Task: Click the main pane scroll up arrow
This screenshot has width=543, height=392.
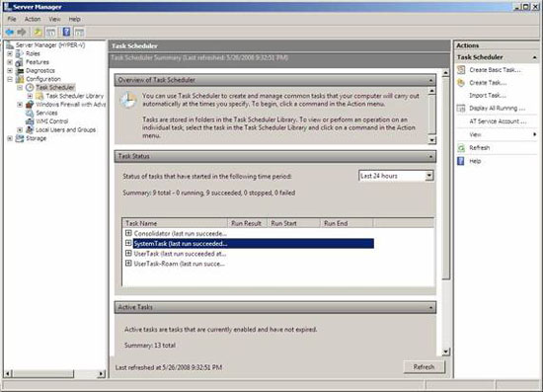Action: click(445, 73)
